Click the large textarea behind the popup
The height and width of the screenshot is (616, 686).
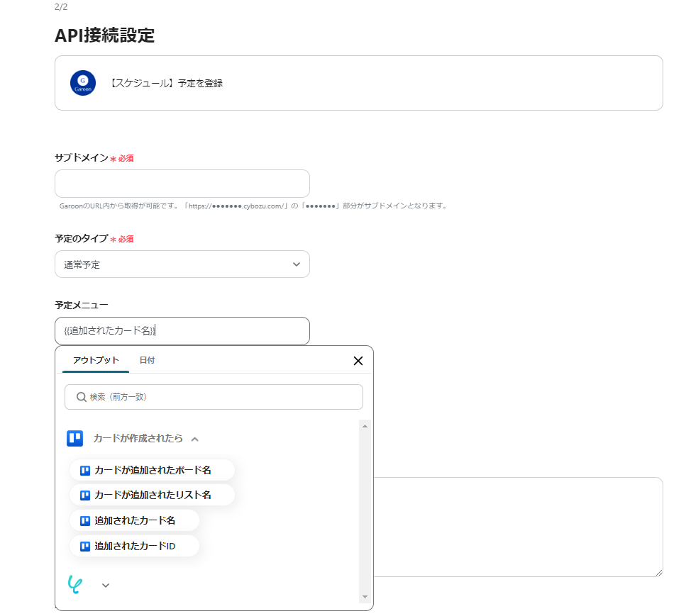(x=518, y=527)
